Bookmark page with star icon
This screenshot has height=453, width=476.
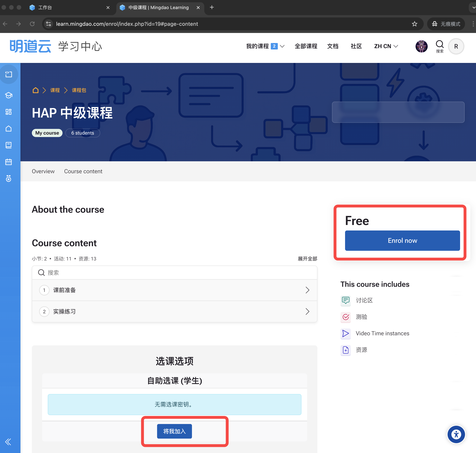click(414, 24)
